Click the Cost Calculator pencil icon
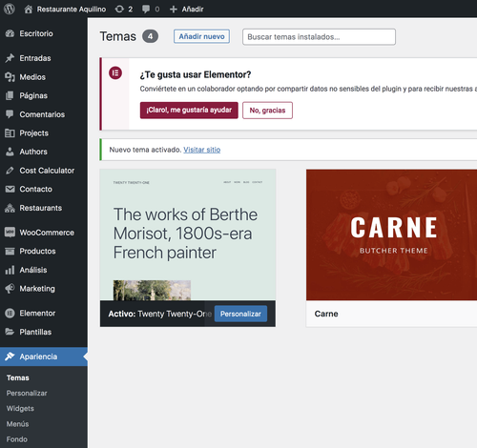 pyautogui.click(x=10, y=171)
